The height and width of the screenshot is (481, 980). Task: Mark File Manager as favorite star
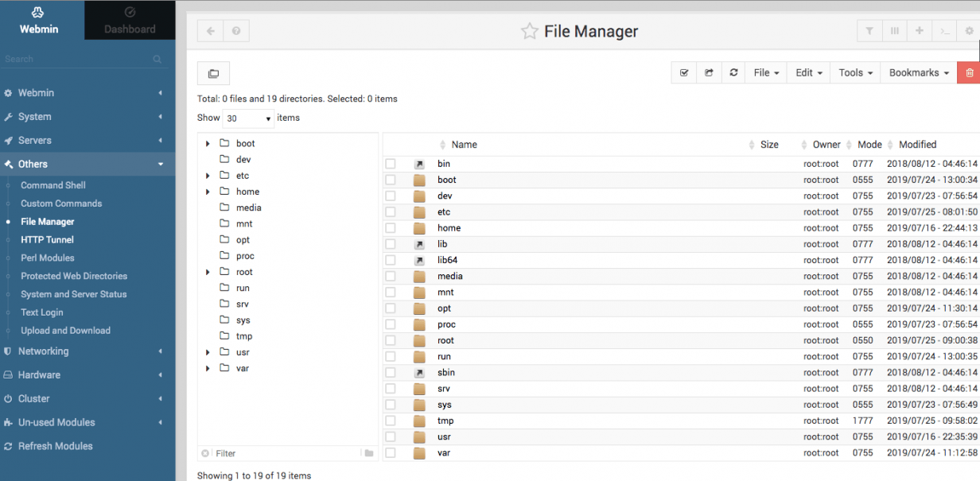[x=529, y=32]
